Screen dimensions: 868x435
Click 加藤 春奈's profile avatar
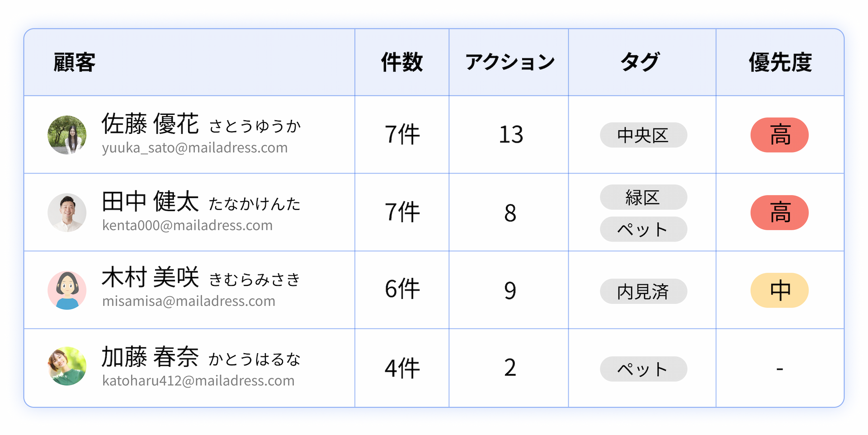point(67,366)
